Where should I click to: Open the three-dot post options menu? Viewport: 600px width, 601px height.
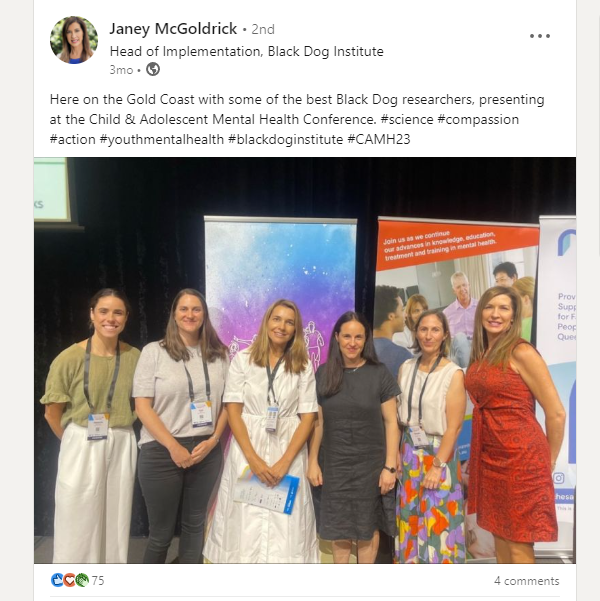[x=540, y=36]
